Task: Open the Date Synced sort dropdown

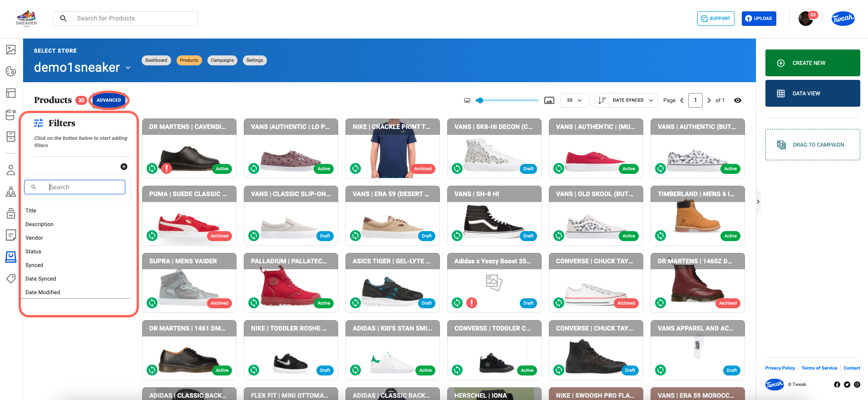Action: point(633,100)
